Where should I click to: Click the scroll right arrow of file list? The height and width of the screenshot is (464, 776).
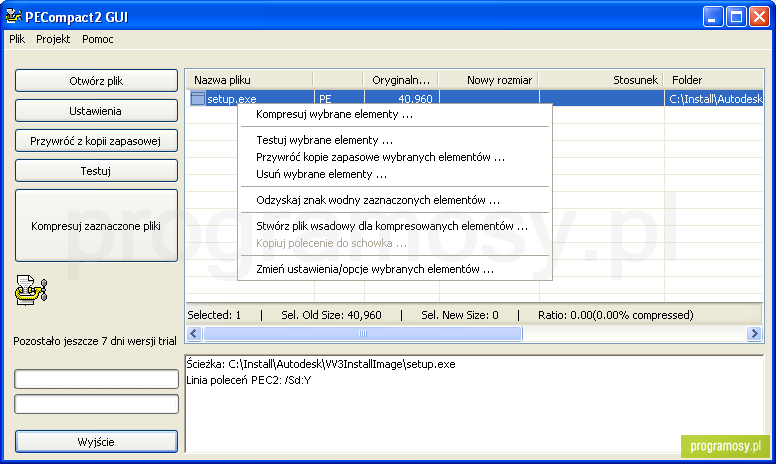[754, 334]
